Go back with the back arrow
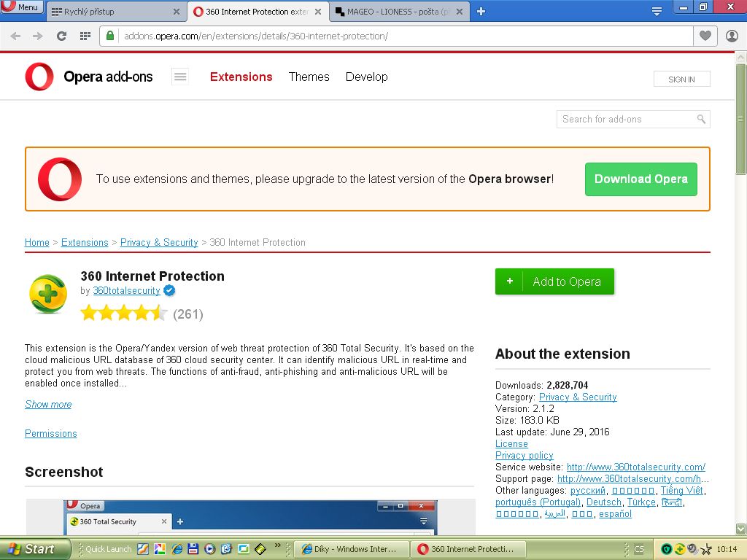The width and height of the screenshot is (747, 560). [15, 36]
